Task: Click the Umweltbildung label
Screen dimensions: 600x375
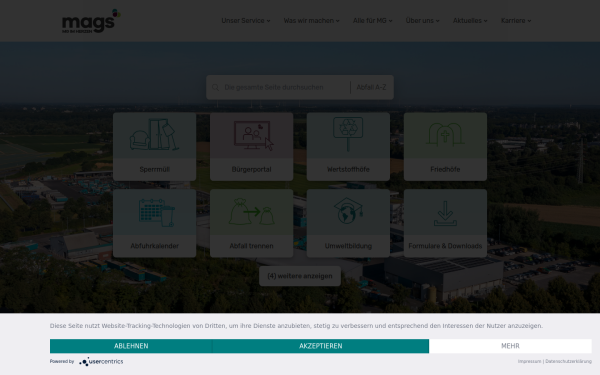Action: [x=348, y=246]
